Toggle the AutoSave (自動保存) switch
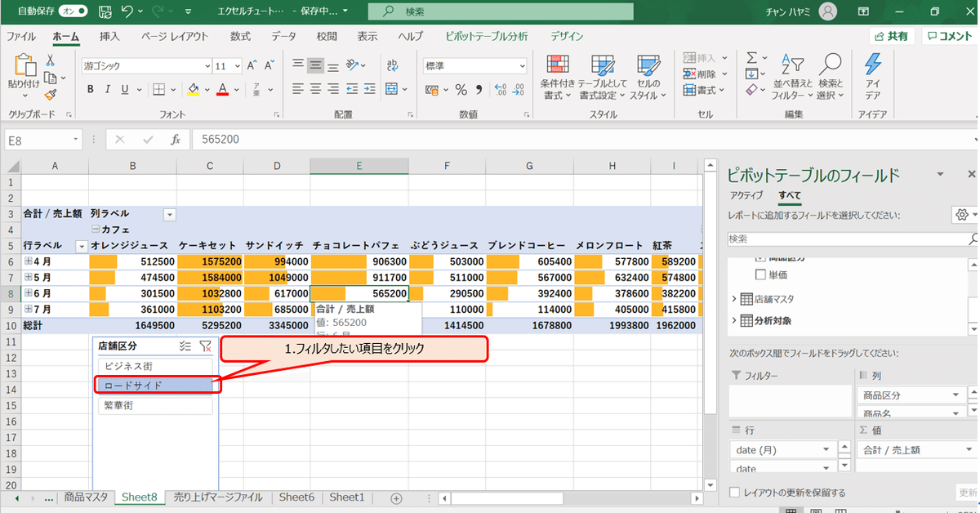The width and height of the screenshot is (980, 513). (73, 12)
